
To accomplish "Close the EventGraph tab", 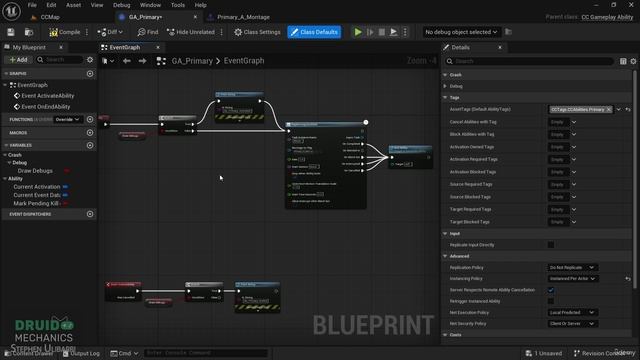I will [158, 47].
